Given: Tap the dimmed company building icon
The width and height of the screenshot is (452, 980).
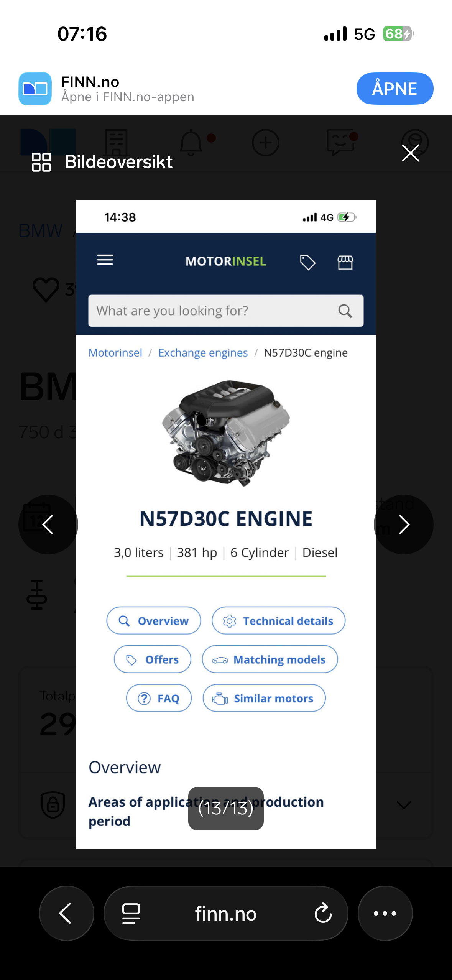Looking at the screenshot, I should click(x=116, y=142).
